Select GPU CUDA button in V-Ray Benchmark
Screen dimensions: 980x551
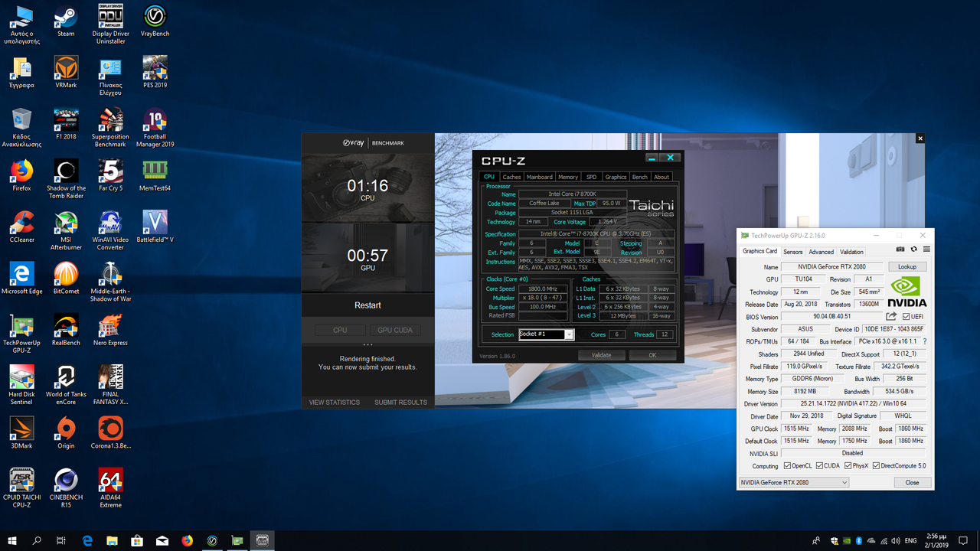coord(395,330)
